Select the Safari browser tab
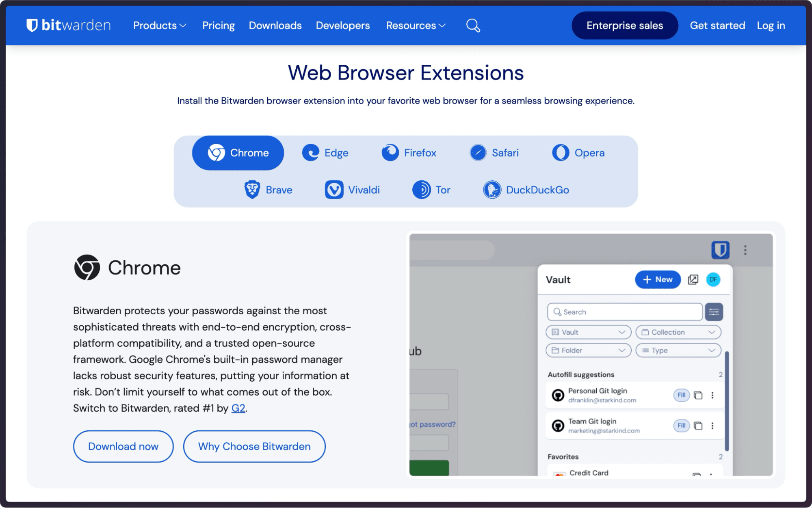The width and height of the screenshot is (812, 508). pos(494,153)
